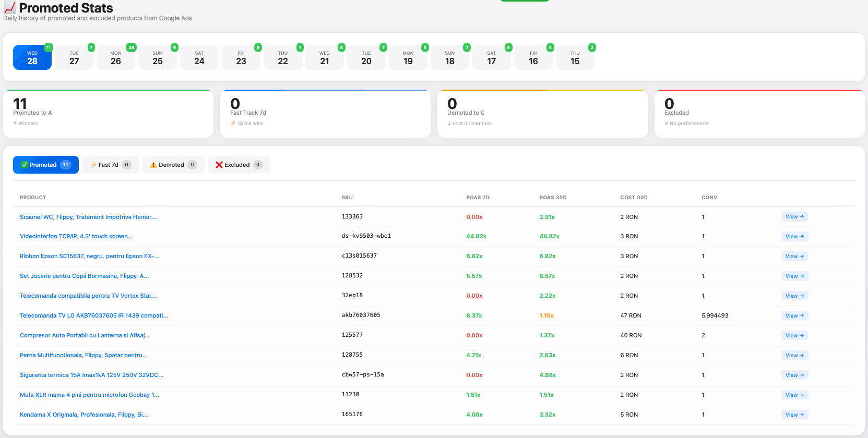Screen dimensions: 868x438
Task: Select date Thu 22
Action: coord(283,57)
